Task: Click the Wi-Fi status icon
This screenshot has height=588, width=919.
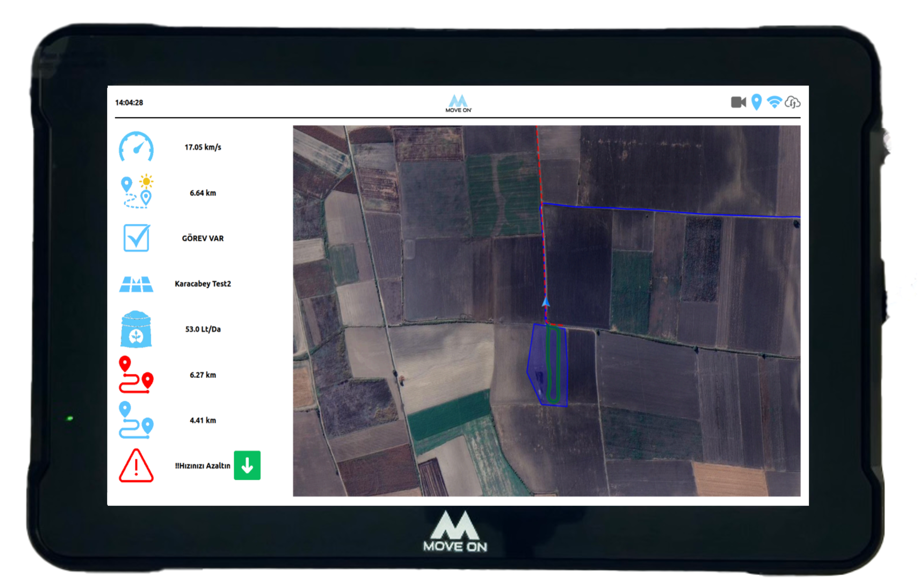Action: tap(774, 102)
